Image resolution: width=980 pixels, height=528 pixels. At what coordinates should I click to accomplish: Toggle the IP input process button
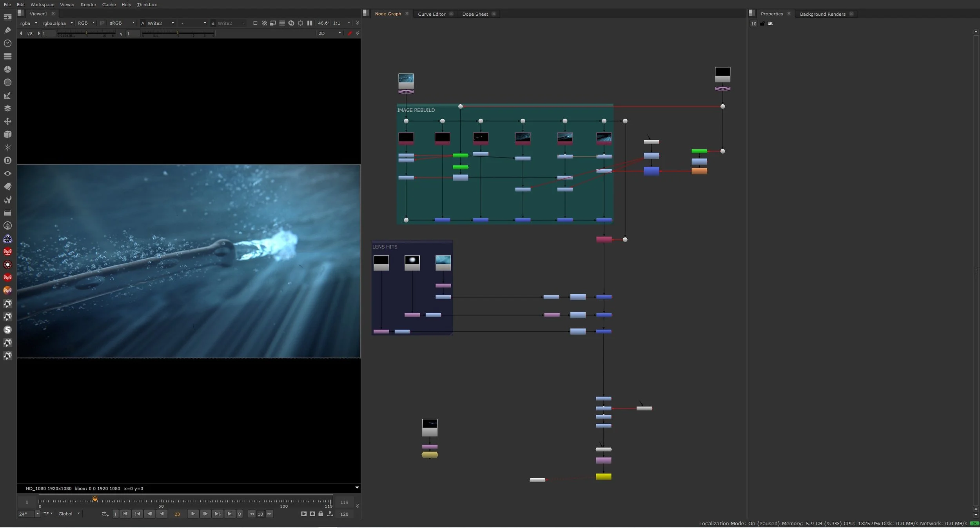[102, 23]
